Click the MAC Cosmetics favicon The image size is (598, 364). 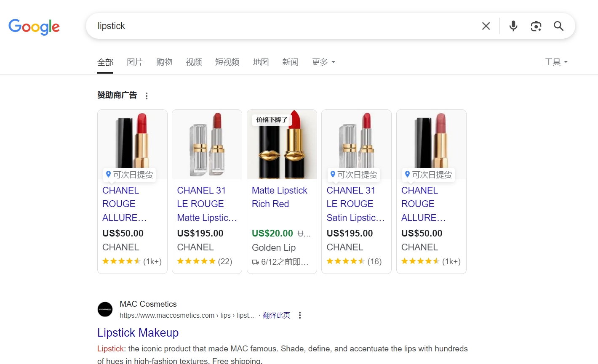pyautogui.click(x=105, y=309)
